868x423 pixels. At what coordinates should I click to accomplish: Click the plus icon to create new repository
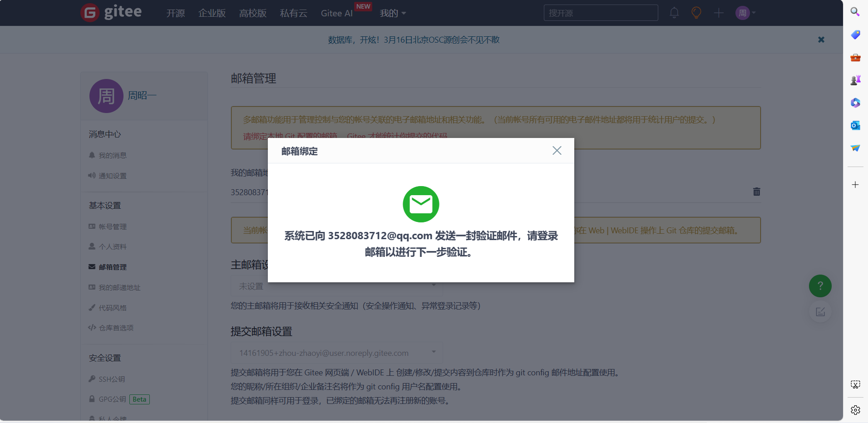point(719,13)
